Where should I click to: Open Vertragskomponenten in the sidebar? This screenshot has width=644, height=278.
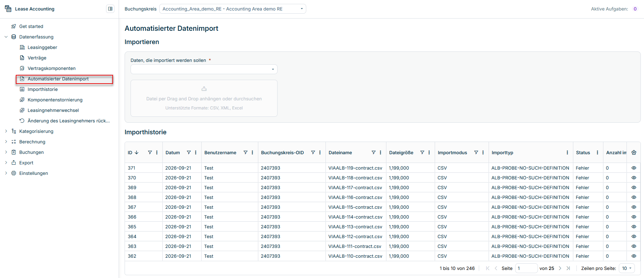(51, 68)
